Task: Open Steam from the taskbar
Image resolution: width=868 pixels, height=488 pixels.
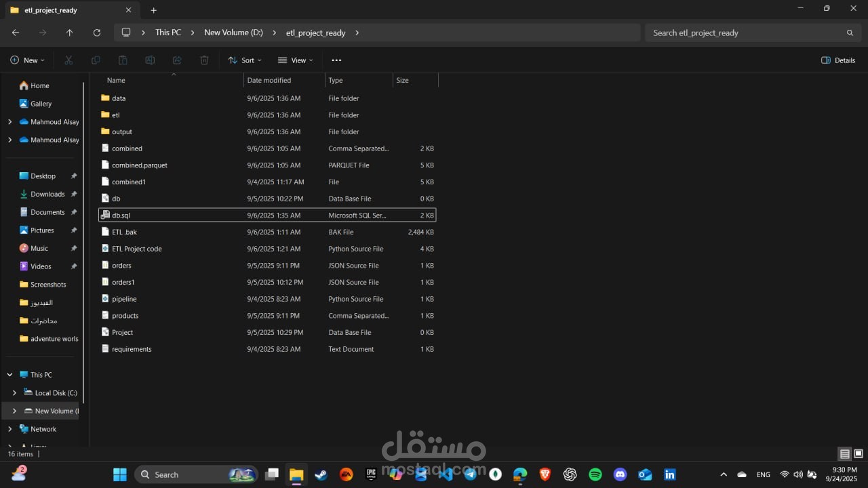Action: pos(320,474)
